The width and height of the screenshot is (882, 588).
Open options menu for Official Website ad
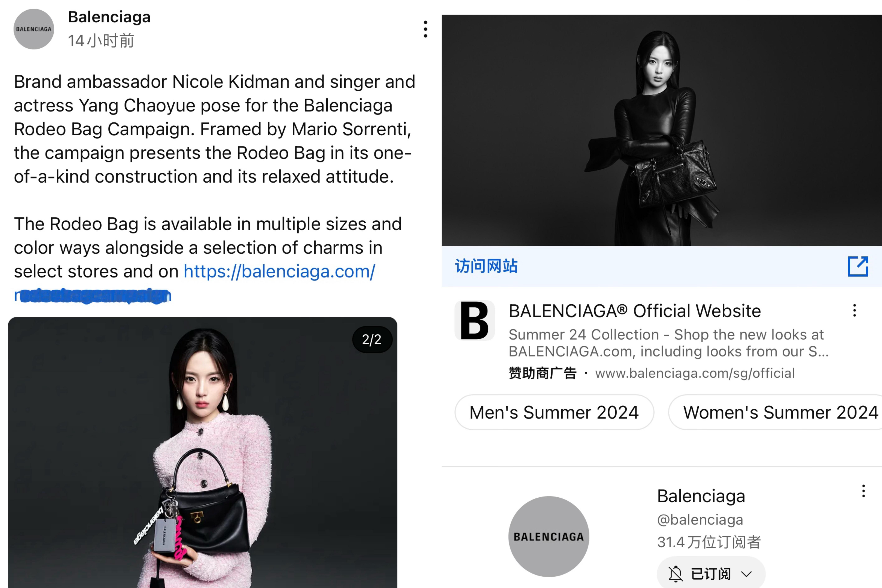coord(854,310)
